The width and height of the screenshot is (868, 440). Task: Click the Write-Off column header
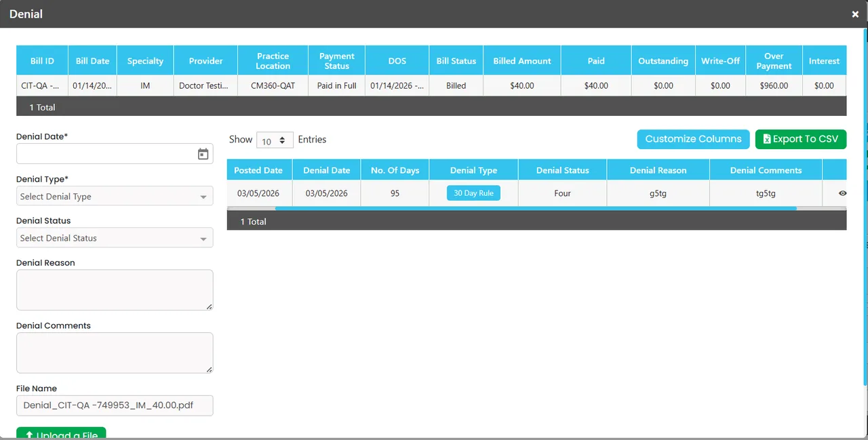720,61
